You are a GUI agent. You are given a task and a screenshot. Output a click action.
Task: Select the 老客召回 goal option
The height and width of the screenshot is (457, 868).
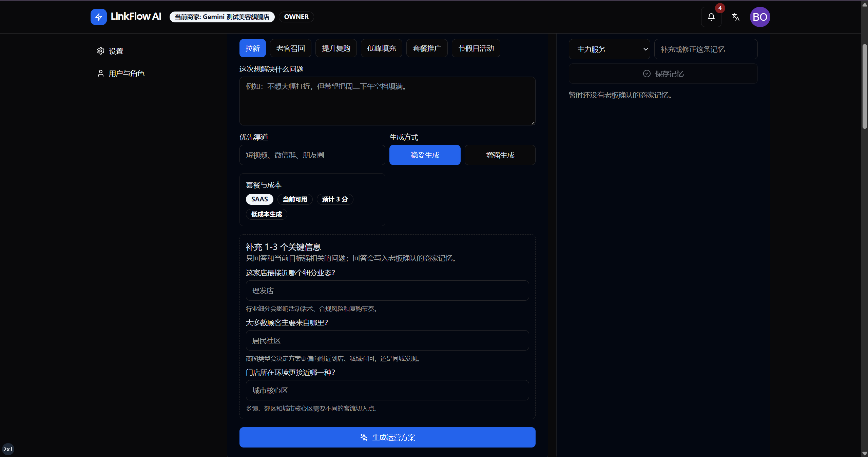[291, 48]
